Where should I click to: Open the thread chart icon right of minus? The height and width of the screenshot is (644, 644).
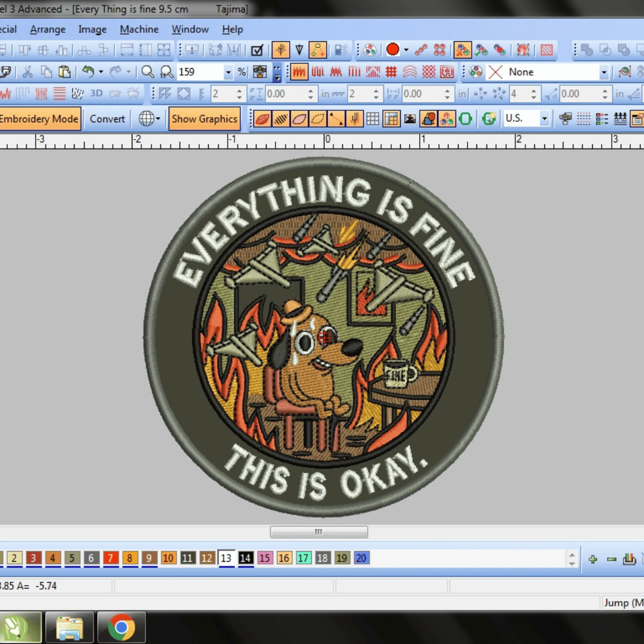[629, 559]
